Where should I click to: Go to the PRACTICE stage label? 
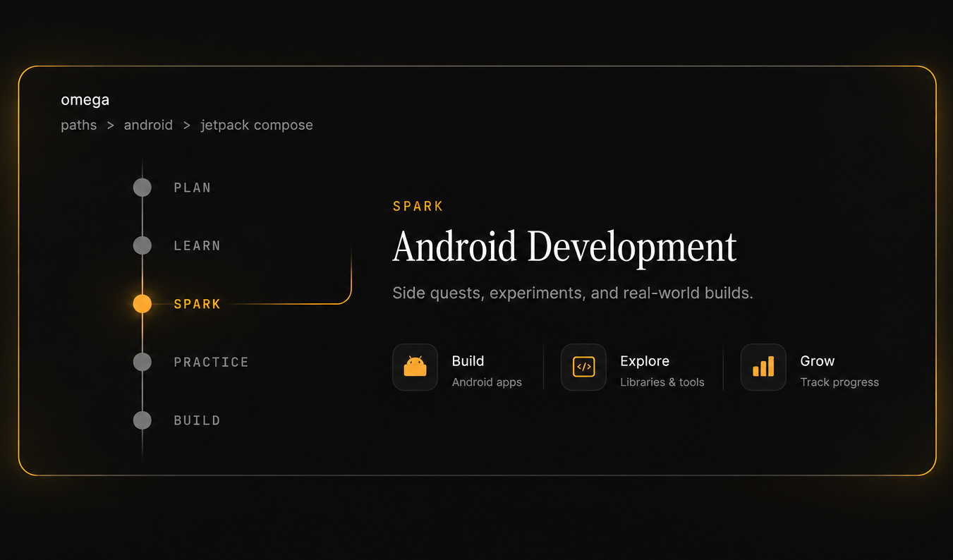click(x=212, y=362)
